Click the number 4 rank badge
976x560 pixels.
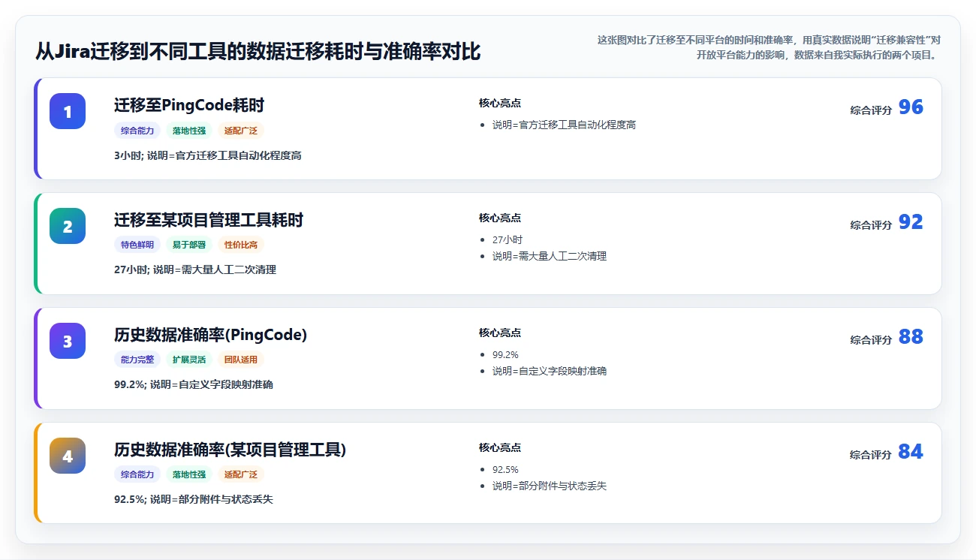[68, 456]
